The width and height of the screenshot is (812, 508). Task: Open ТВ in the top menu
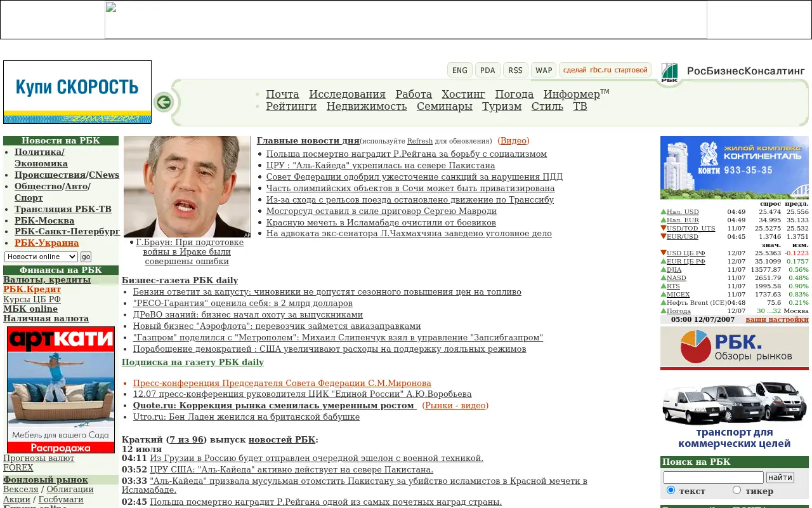580,106
